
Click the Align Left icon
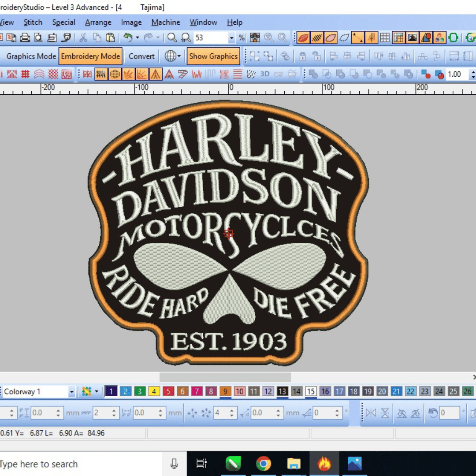tap(334, 56)
